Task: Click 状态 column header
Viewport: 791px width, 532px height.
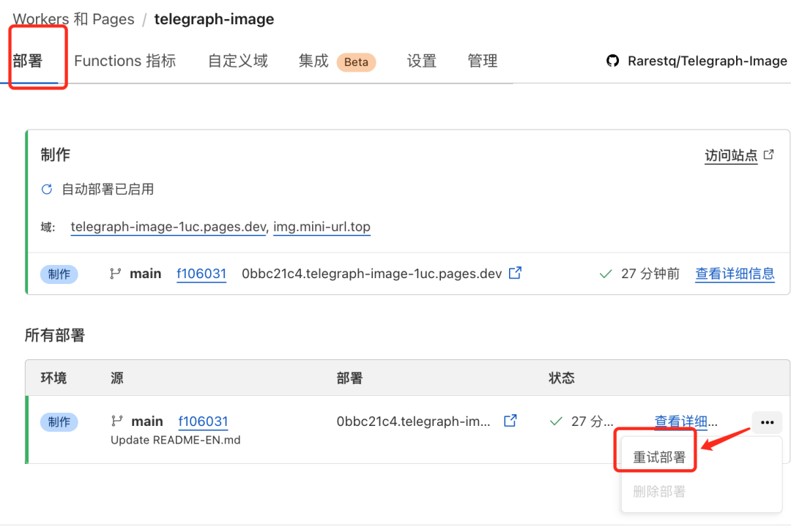Action: (562, 378)
